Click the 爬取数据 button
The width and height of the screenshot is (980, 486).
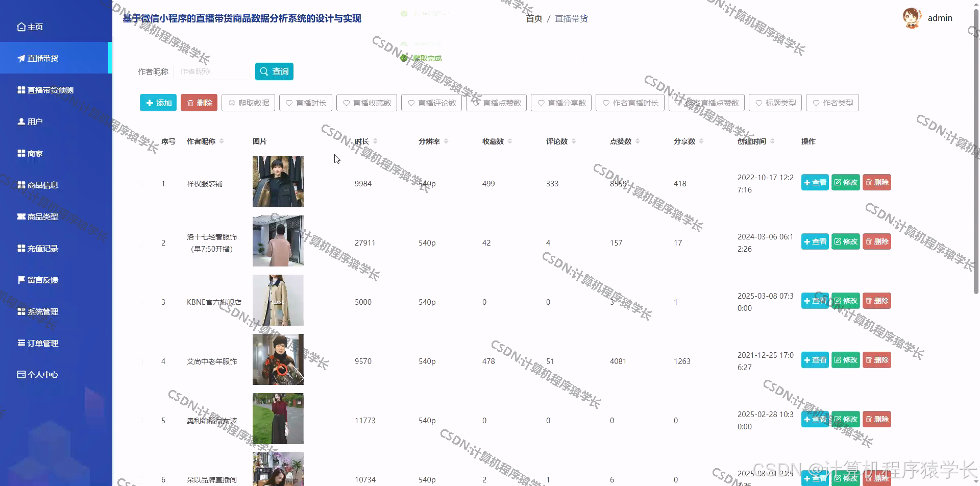[249, 103]
